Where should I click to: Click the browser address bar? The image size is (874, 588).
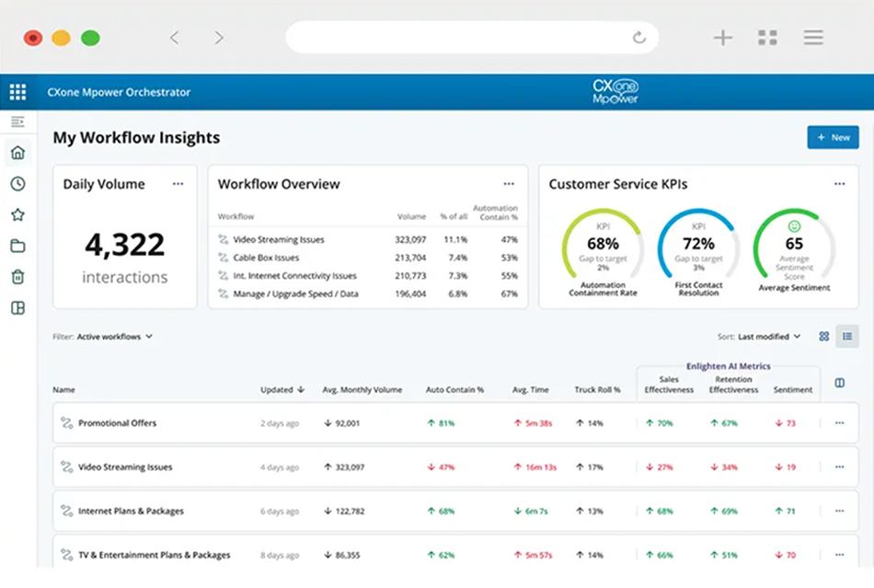point(472,38)
